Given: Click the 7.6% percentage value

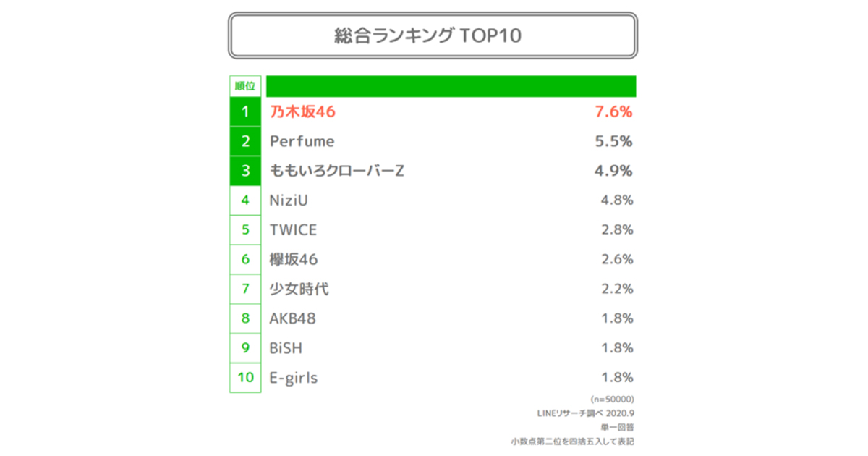Looking at the screenshot, I should click(613, 112).
